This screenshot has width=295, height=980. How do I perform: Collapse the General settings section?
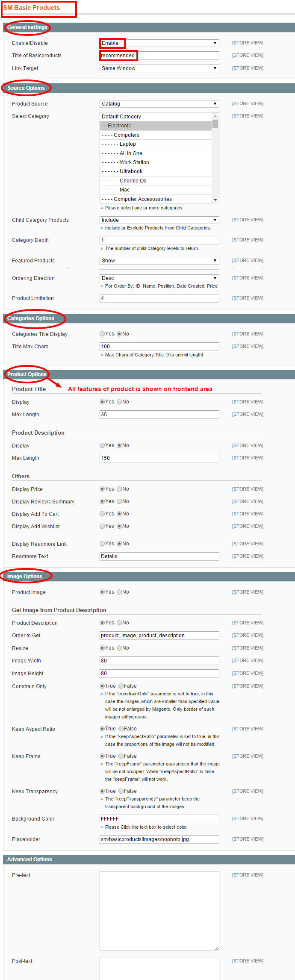149,27
